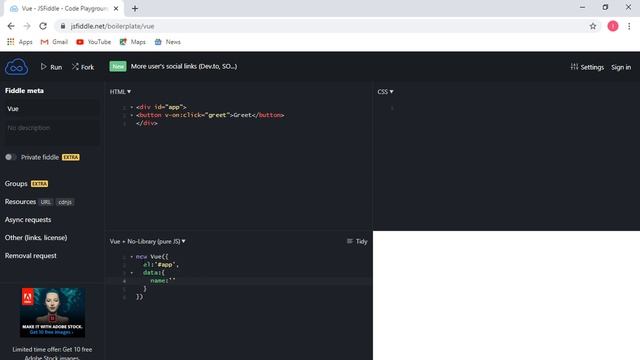Open the Resources section
Viewport: 640px width, 360px height.
[20, 202]
